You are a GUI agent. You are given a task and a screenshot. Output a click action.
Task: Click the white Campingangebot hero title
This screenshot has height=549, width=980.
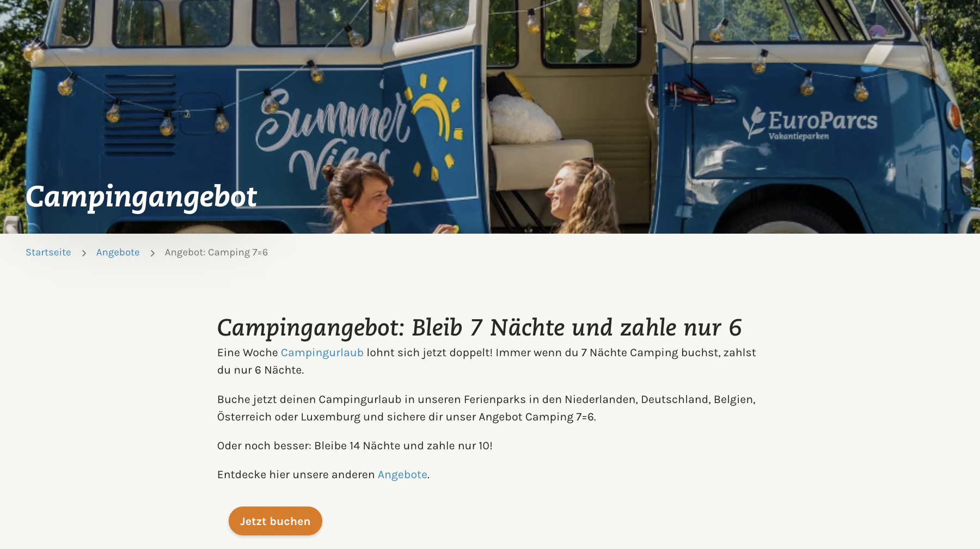[x=141, y=197]
